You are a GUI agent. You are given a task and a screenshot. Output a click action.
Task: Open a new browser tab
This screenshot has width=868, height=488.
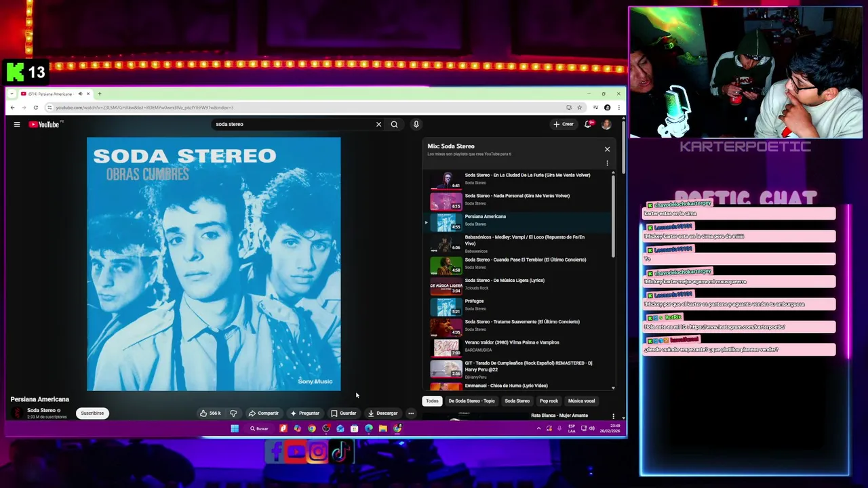[x=99, y=94]
